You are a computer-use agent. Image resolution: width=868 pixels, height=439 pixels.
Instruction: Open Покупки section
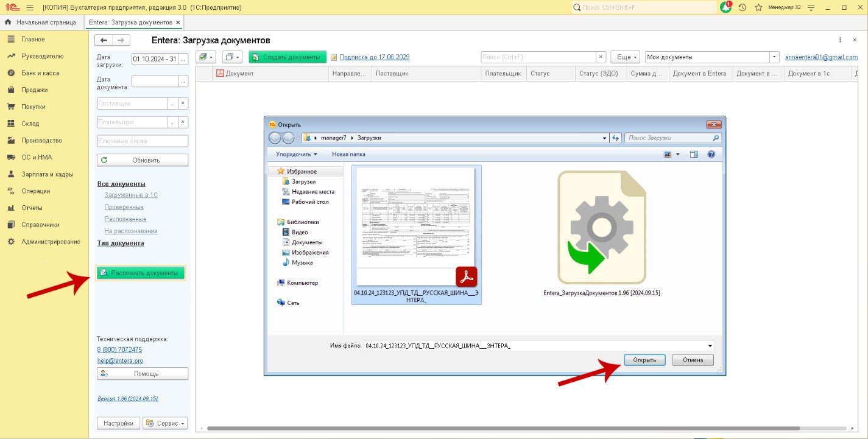[33, 107]
